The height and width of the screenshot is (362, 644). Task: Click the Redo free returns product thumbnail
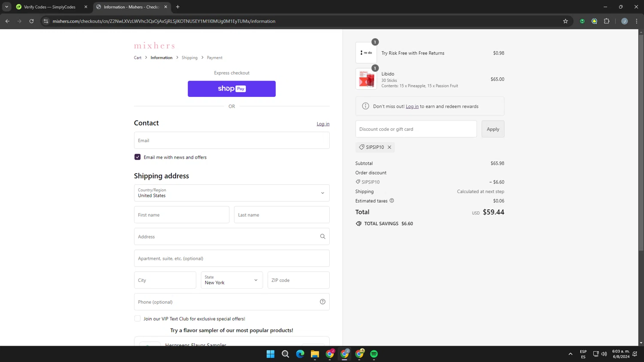click(366, 53)
